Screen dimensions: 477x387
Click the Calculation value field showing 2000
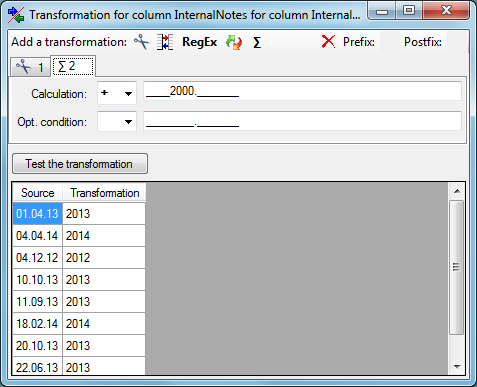(302, 91)
